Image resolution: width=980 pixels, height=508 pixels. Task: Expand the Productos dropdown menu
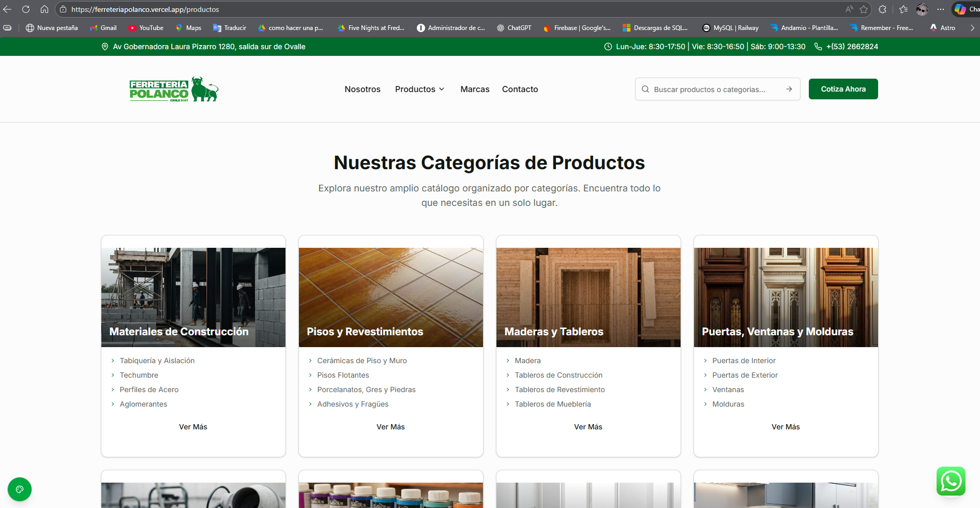click(x=419, y=89)
